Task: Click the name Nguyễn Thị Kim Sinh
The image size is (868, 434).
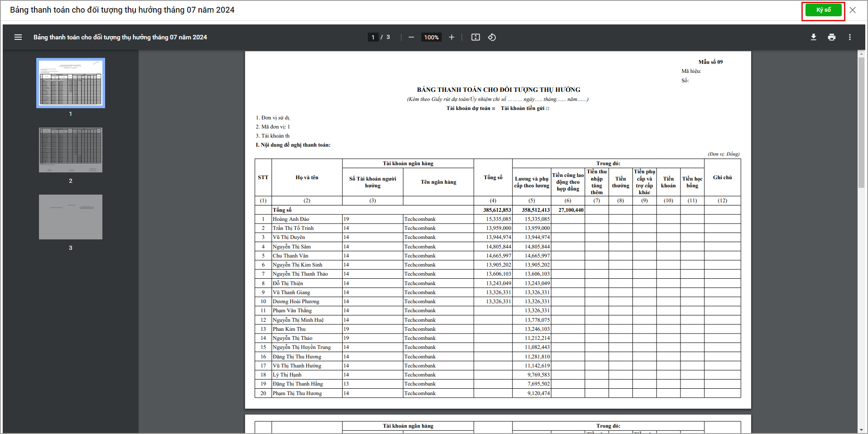Action: coord(298,265)
